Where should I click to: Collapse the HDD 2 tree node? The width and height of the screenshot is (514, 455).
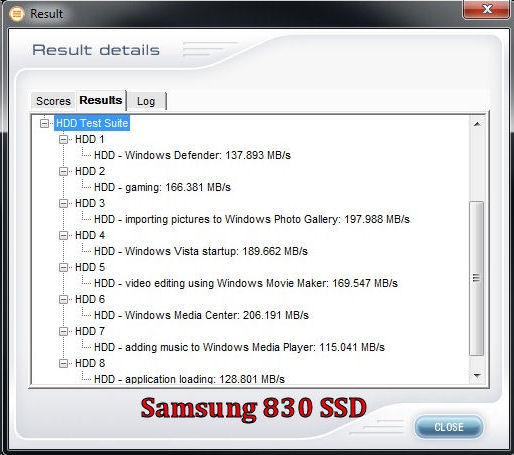(x=63, y=171)
